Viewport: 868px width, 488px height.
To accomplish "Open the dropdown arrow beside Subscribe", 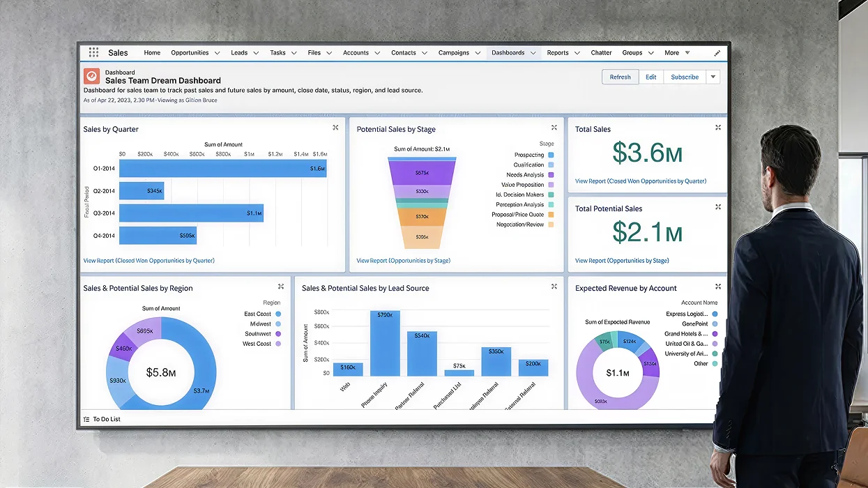I will point(713,77).
